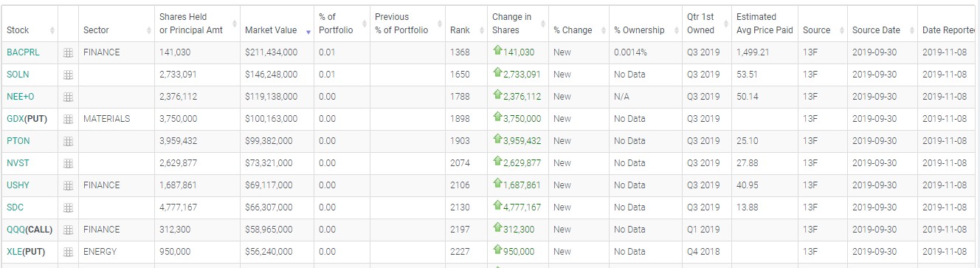Screen dimensions: 980x268
Task: Open the grid icon in NEE+O row
Action: point(68,97)
